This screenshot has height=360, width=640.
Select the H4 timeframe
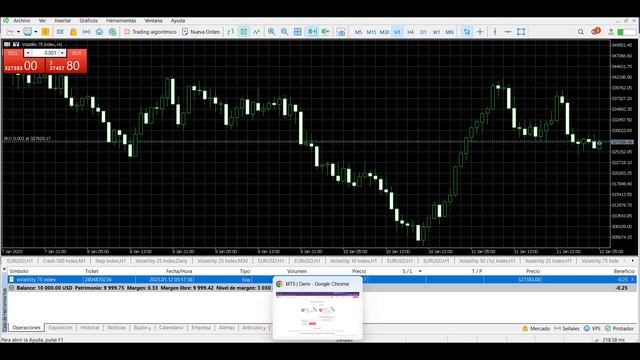click(x=410, y=32)
